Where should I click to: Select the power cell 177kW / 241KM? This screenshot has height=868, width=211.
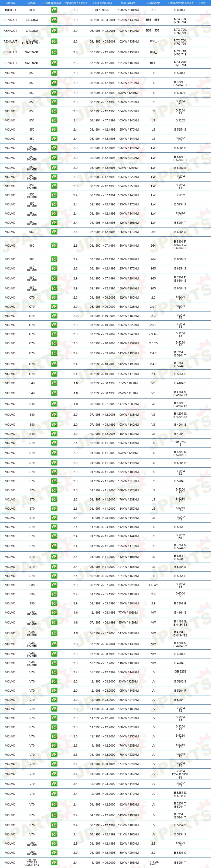128,764
